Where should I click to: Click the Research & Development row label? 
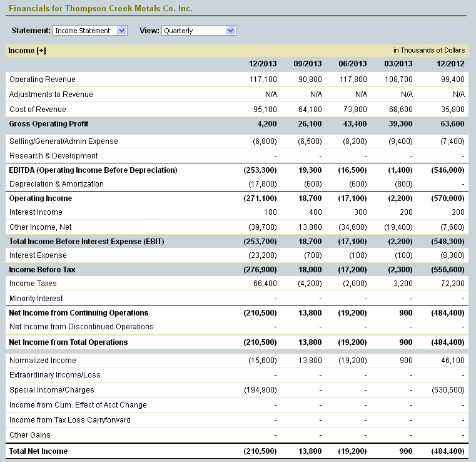click(53, 156)
